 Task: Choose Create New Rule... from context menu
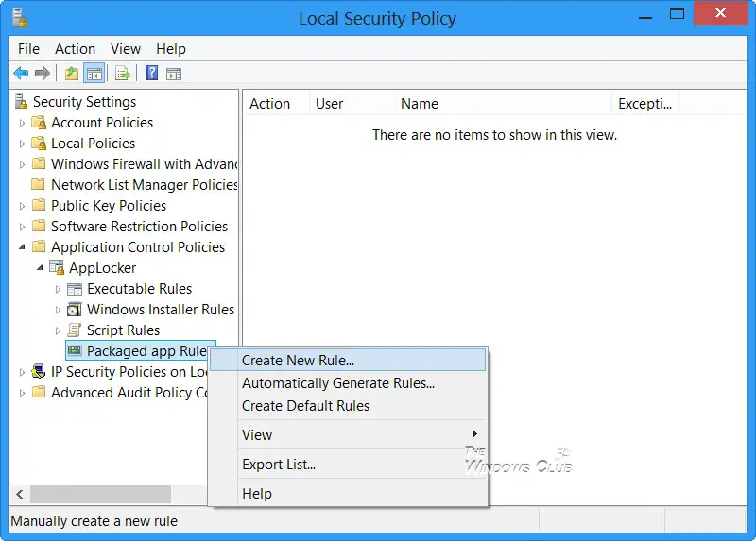[x=347, y=360]
